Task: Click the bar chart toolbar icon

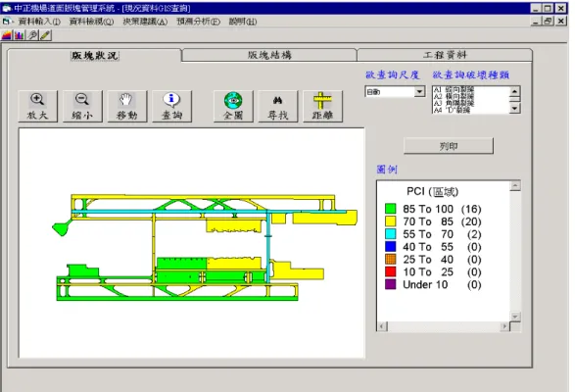Action: [x=19, y=35]
